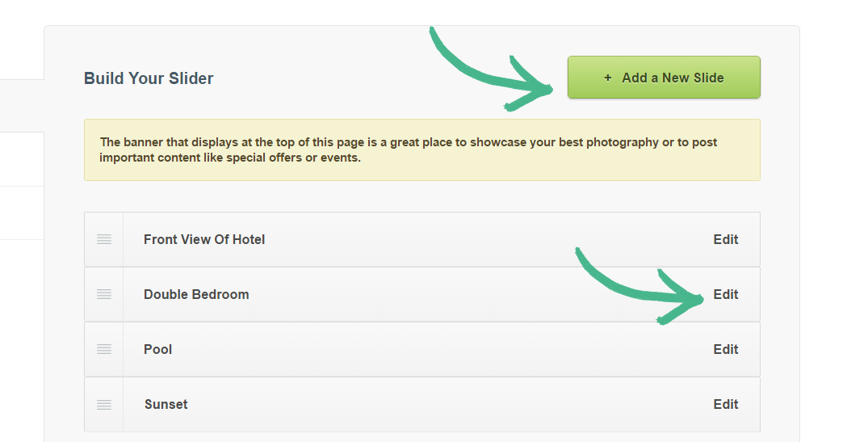This screenshot has height=442, width=868.
Task: Click the Build Your Slider heading
Action: 149,78
